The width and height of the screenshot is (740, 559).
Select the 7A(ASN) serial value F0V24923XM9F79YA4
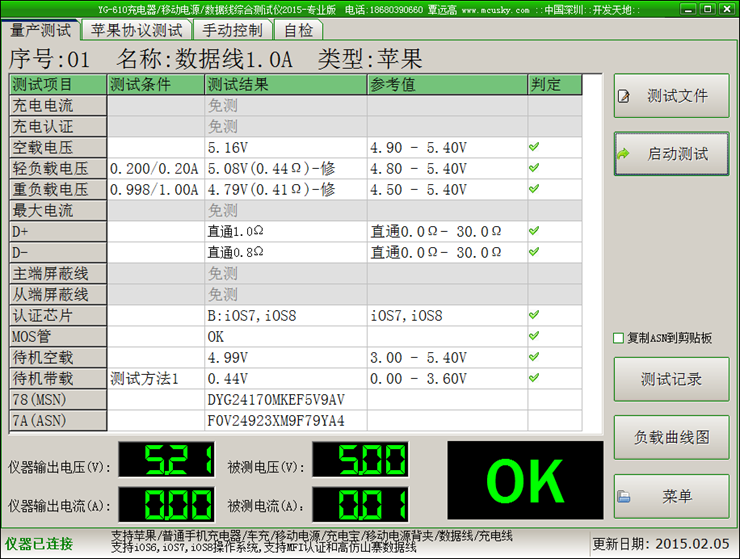[276, 421]
